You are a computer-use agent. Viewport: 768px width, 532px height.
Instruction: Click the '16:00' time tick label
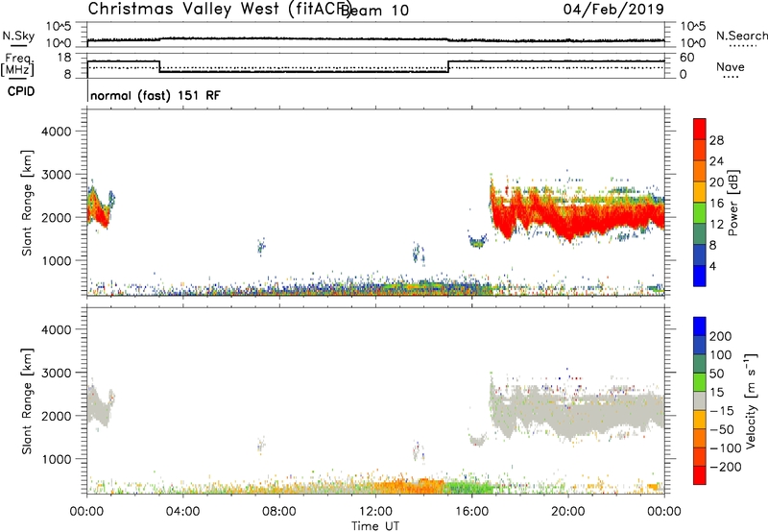click(x=471, y=512)
